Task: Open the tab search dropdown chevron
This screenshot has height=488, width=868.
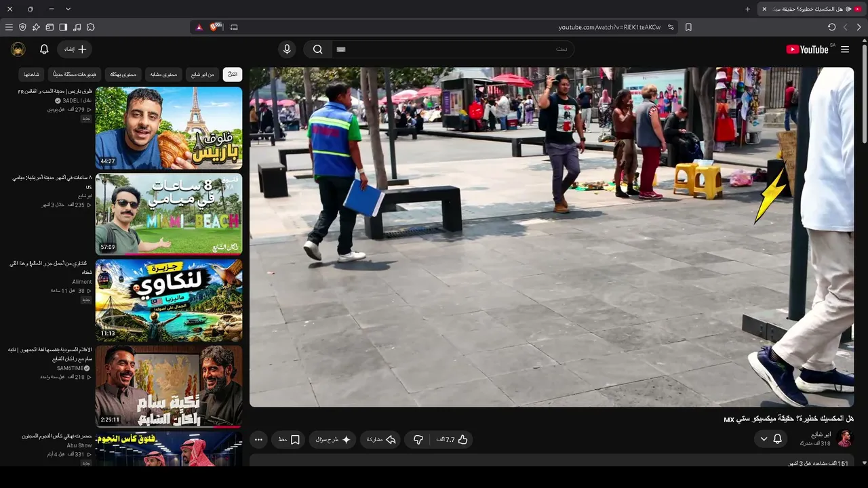Action: pos(68,9)
